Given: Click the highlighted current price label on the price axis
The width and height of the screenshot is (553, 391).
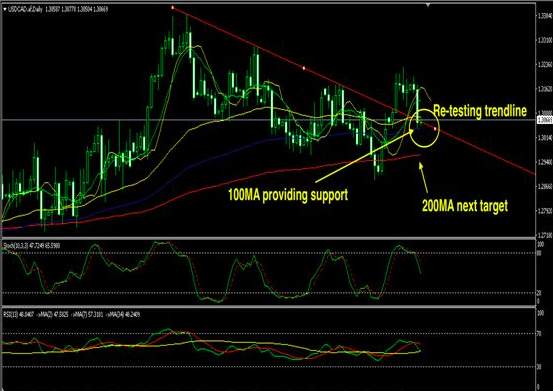Looking at the screenshot, I should tap(544, 120).
